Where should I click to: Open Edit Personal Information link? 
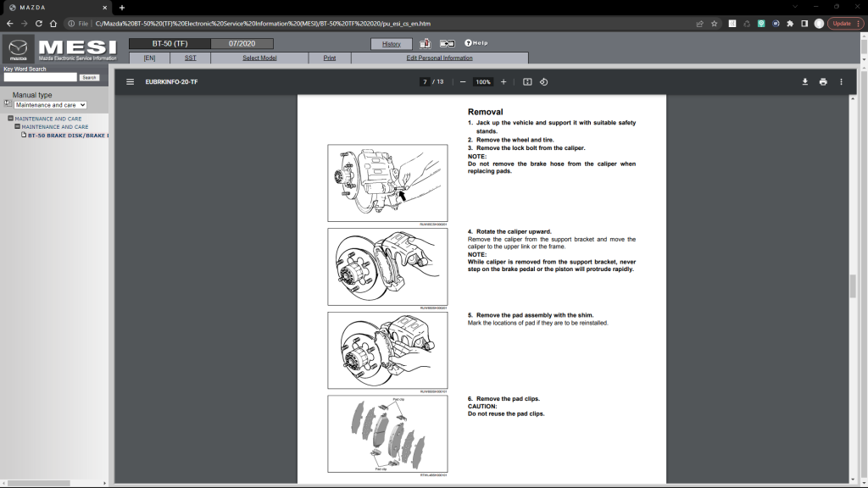click(x=439, y=58)
